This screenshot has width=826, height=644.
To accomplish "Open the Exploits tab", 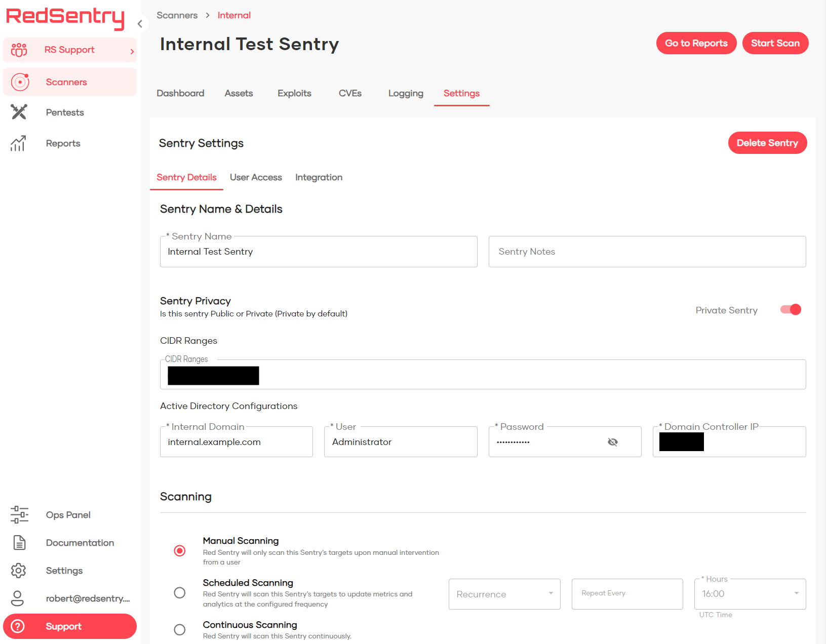I will pyautogui.click(x=294, y=93).
